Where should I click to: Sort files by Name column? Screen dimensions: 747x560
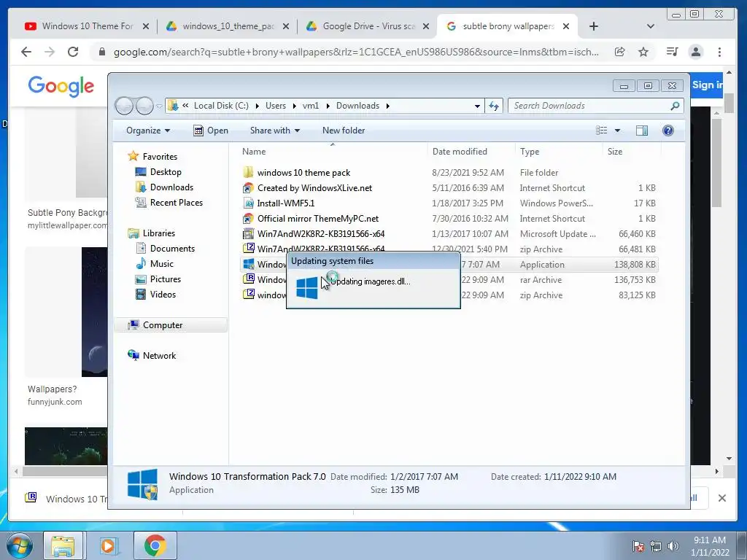click(332, 152)
